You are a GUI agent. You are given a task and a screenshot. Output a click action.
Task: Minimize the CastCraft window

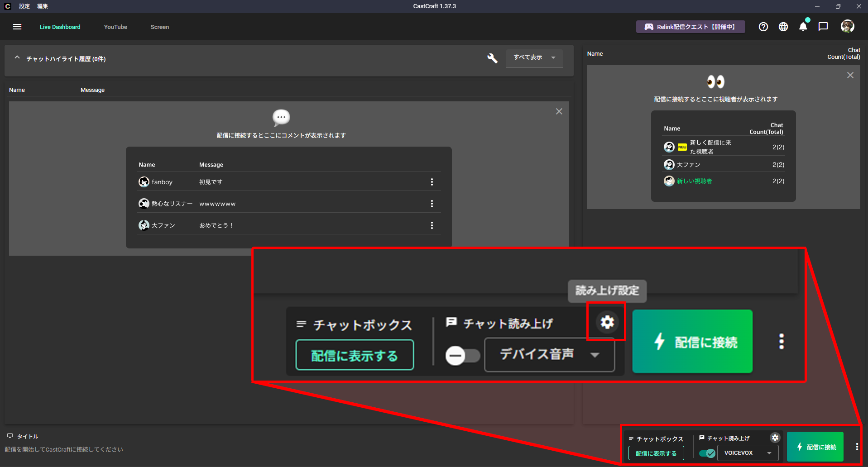pyautogui.click(x=817, y=6)
